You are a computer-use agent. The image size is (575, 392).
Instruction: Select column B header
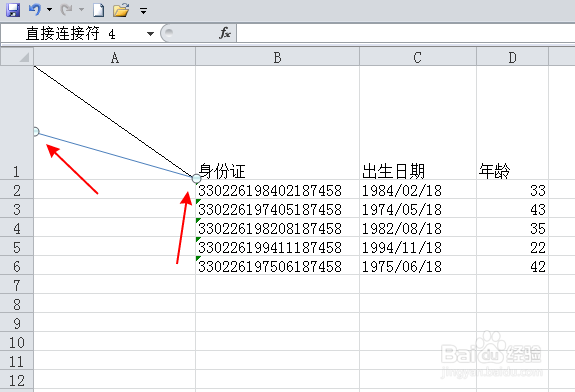coord(278,57)
